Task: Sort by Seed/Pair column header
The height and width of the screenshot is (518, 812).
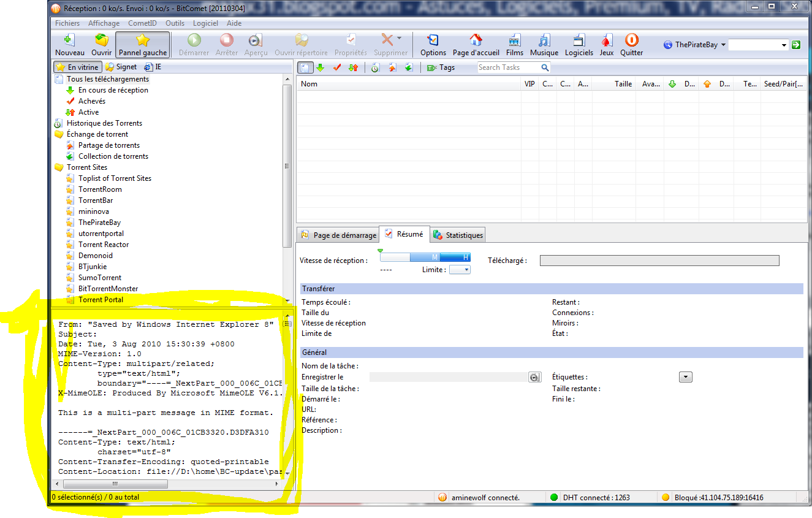Action: click(x=783, y=84)
